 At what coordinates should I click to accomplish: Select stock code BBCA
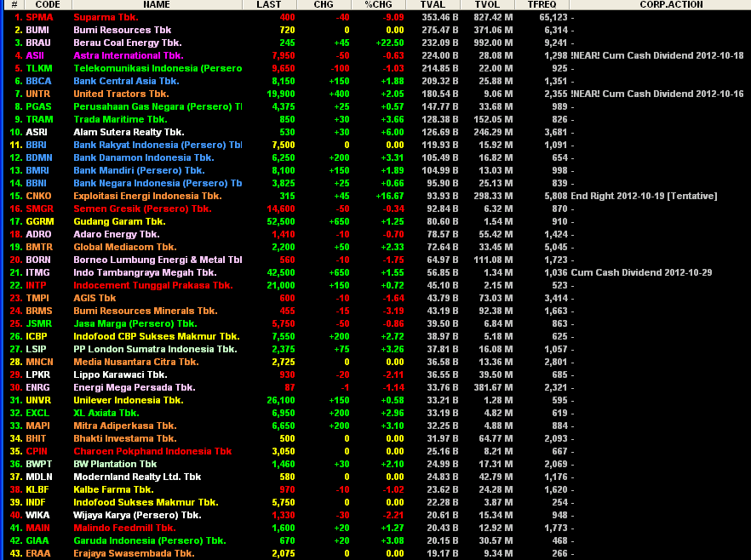click(x=38, y=81)
